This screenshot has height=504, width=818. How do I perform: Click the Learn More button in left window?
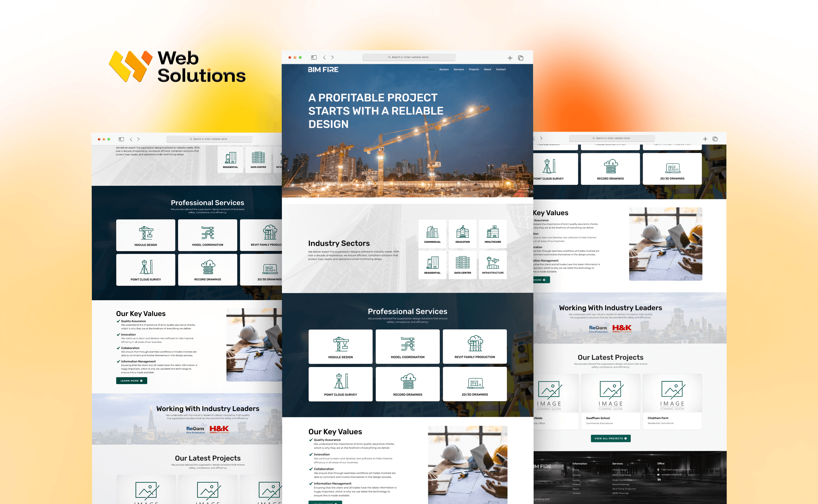click(131, 381)
